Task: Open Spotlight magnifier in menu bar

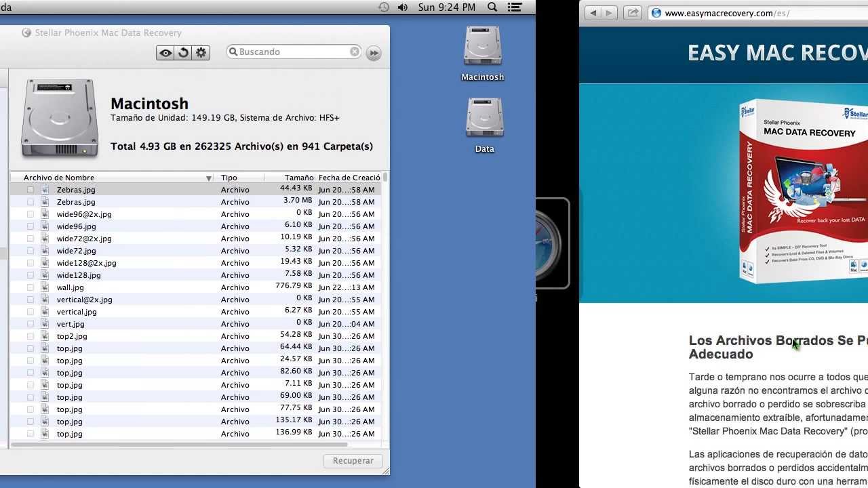Action: coord(493,7)
